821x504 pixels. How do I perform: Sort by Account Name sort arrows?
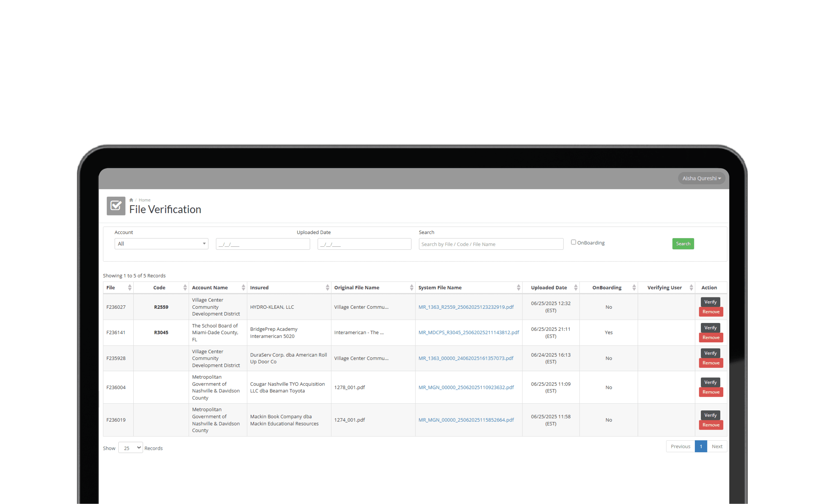(x=243, y=287)
